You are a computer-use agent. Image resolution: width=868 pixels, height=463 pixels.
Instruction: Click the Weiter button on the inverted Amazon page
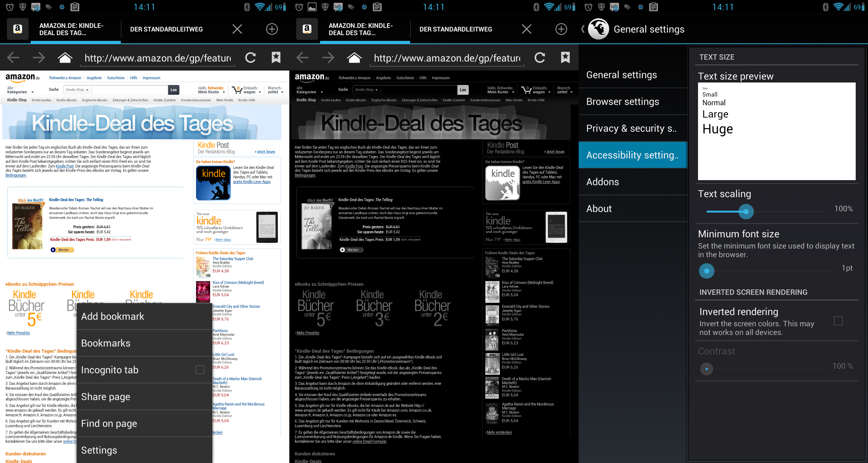point(351,250)
